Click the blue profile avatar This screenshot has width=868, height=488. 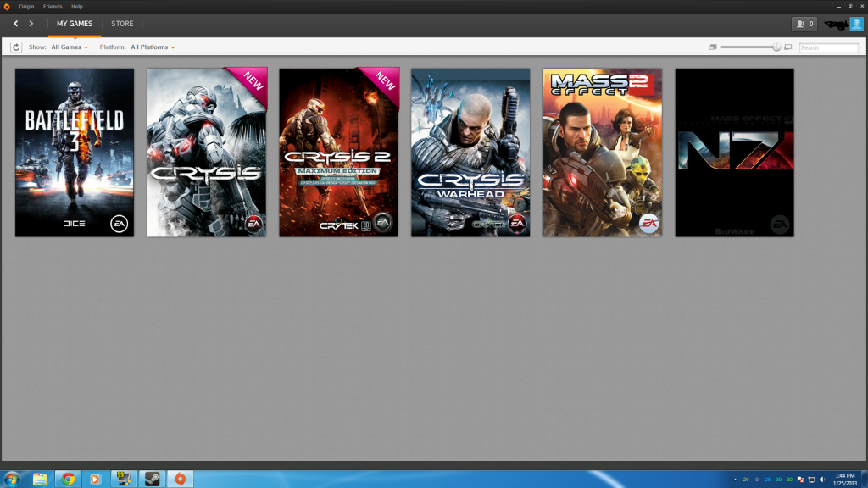point(856,24)
